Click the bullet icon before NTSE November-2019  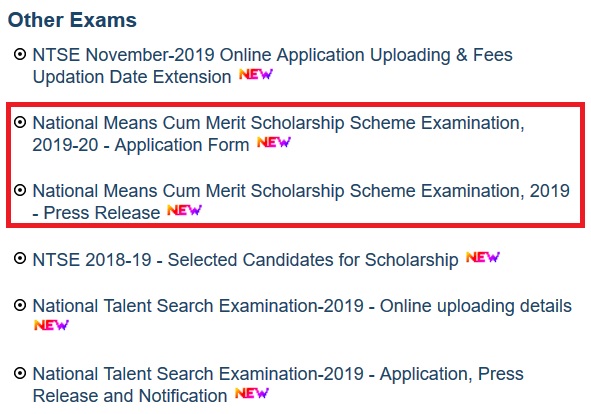20,55
